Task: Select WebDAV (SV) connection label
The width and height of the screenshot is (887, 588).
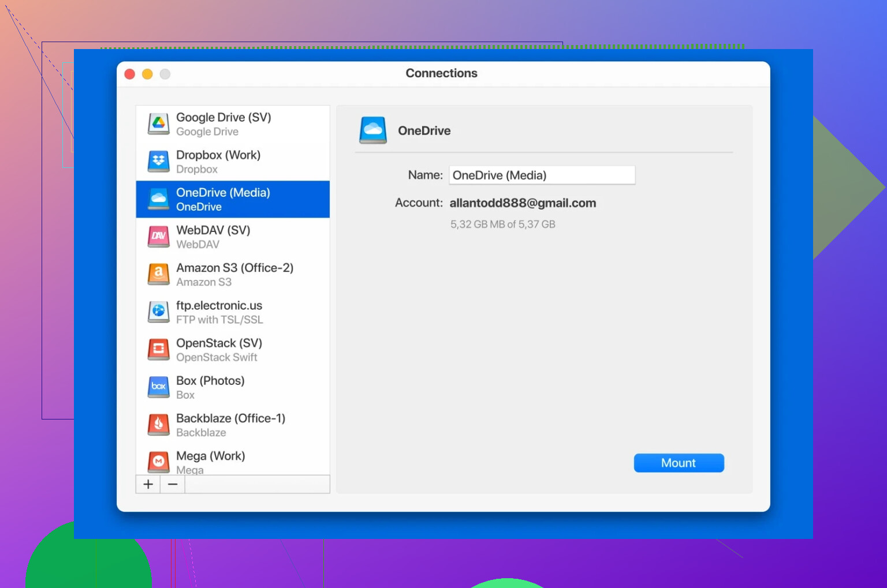Action: [x=213, y=230]
